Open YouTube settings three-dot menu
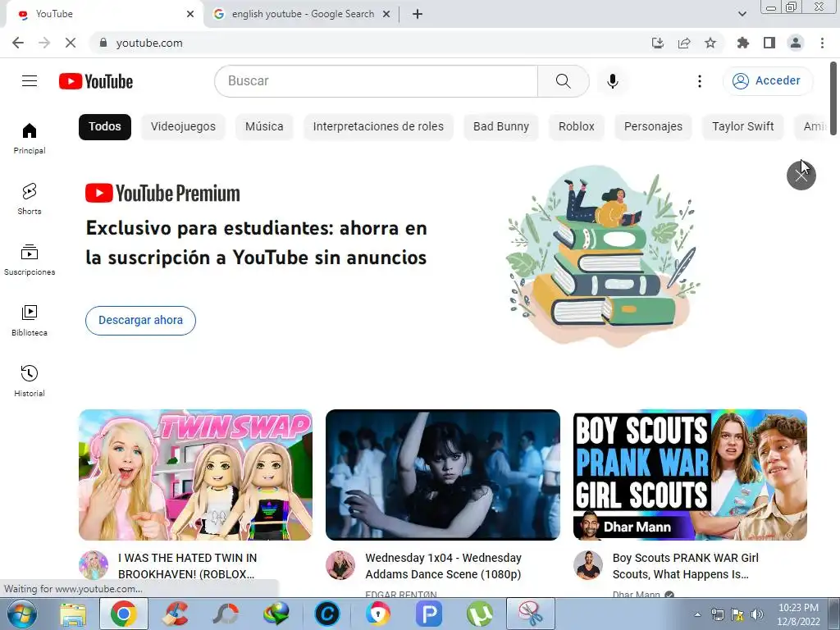 click(699, 81)
